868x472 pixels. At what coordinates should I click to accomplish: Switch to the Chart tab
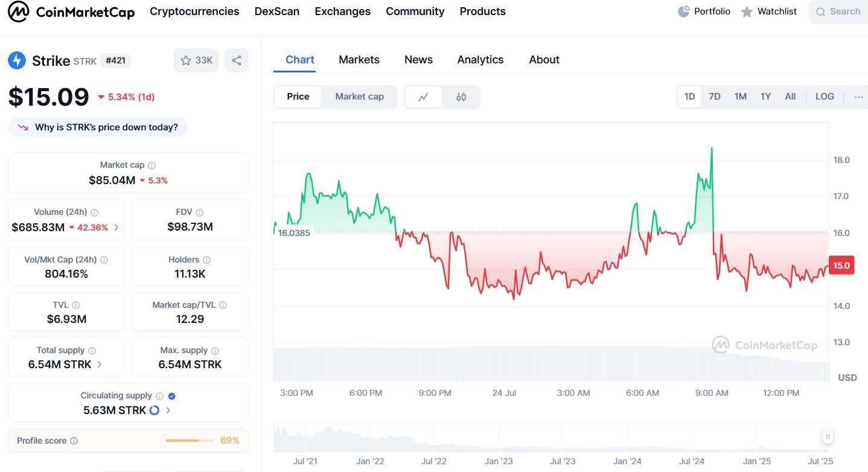[300, 60]
